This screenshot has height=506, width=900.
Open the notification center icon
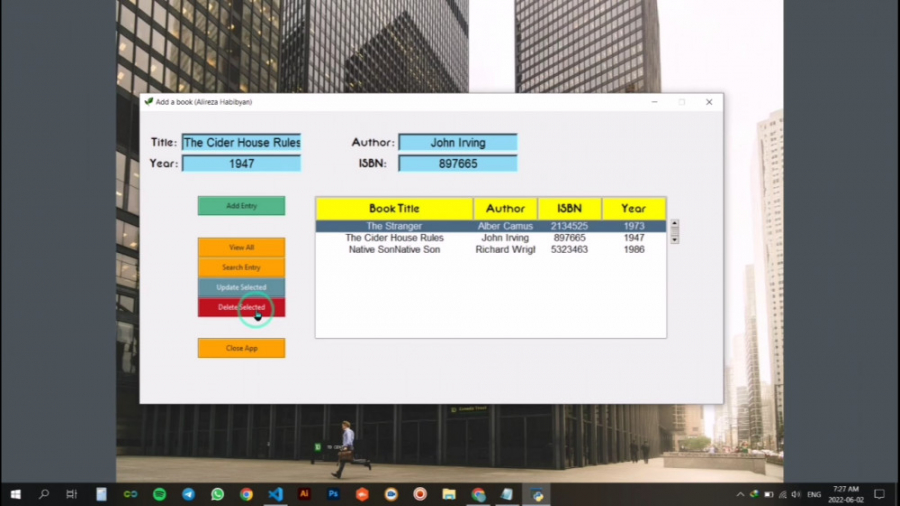[879, 494]
